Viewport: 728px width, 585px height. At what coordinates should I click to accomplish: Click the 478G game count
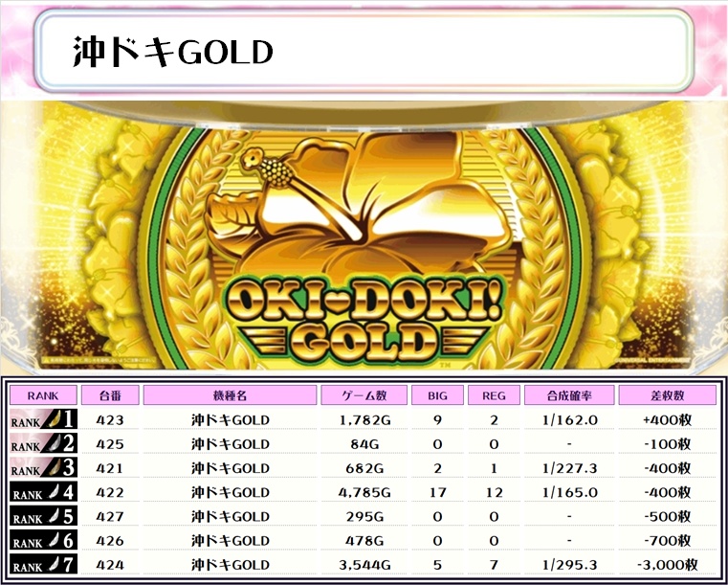(x=364, y=541)
